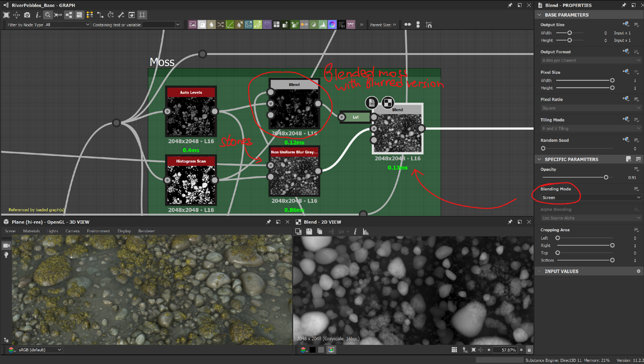The width and height of the screenshot is (644, 364).
Task: Toggle the zoom lock icon in 2D view
Action: (x=529, y=350)
